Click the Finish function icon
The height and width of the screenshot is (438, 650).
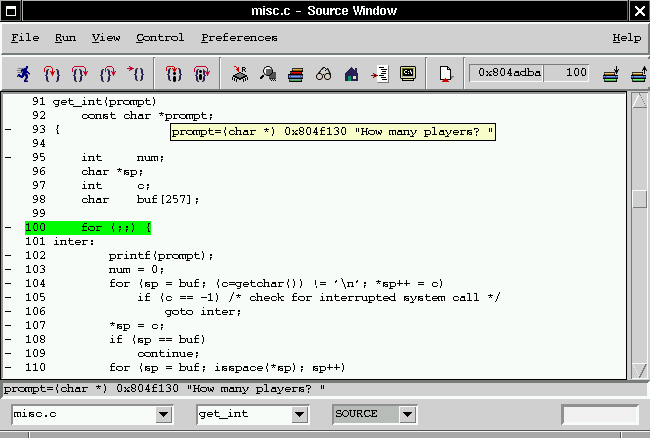tap(107, 73)
